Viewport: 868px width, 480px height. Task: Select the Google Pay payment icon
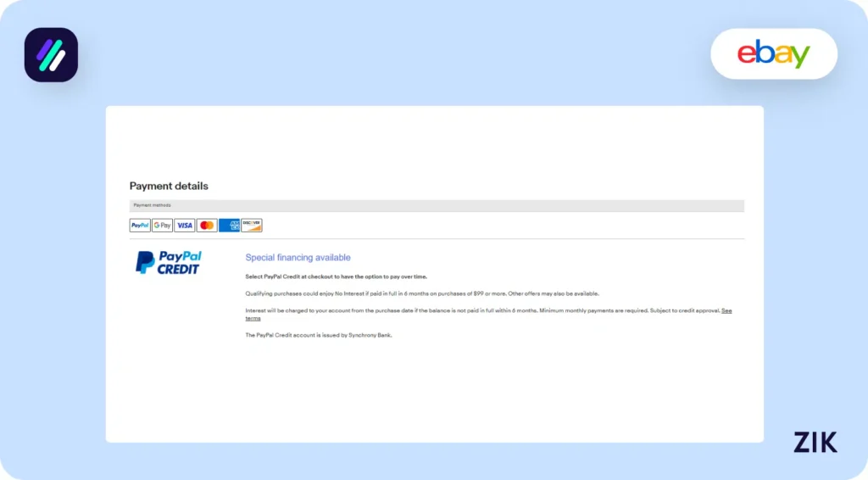click(x=162, y=226)
